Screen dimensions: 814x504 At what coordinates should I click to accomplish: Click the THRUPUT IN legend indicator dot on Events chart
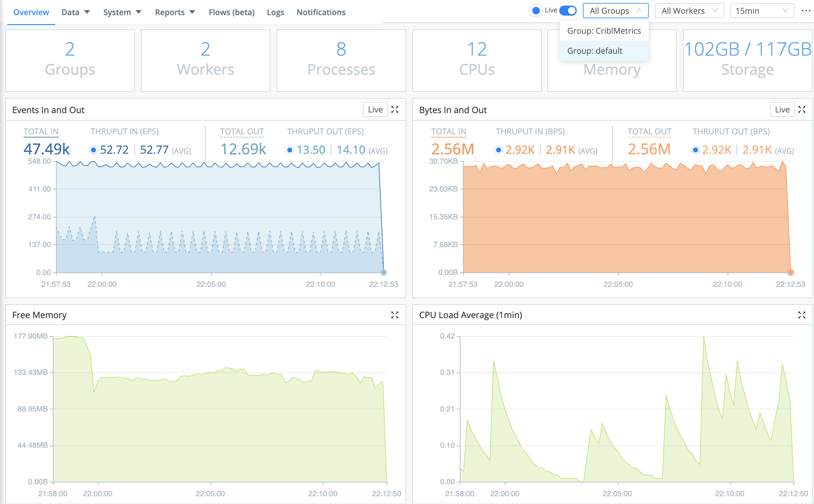[x=94, y=150]
